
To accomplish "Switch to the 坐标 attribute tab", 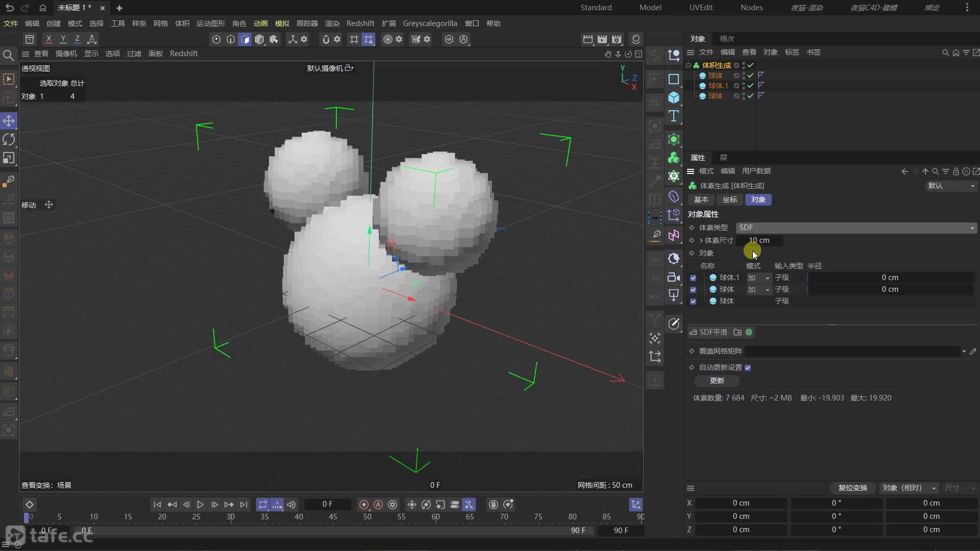I will 729,199.
